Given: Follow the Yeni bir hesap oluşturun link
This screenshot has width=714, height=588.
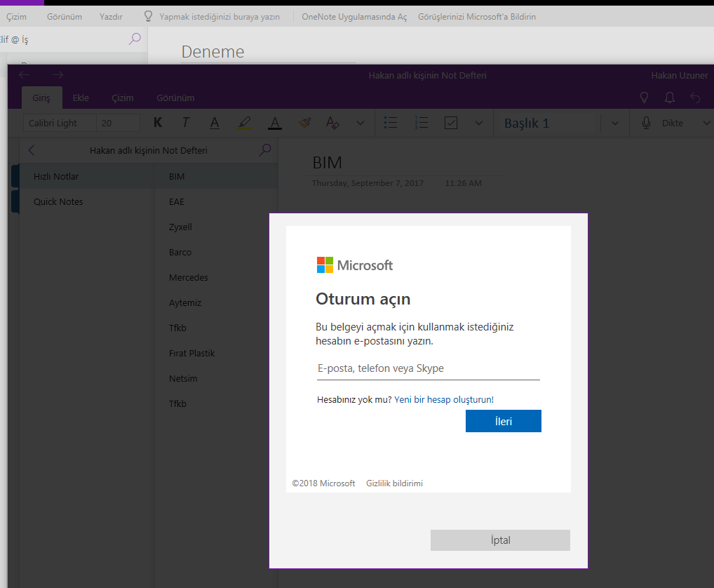Looking at the screenshot, I should [443, 399].
